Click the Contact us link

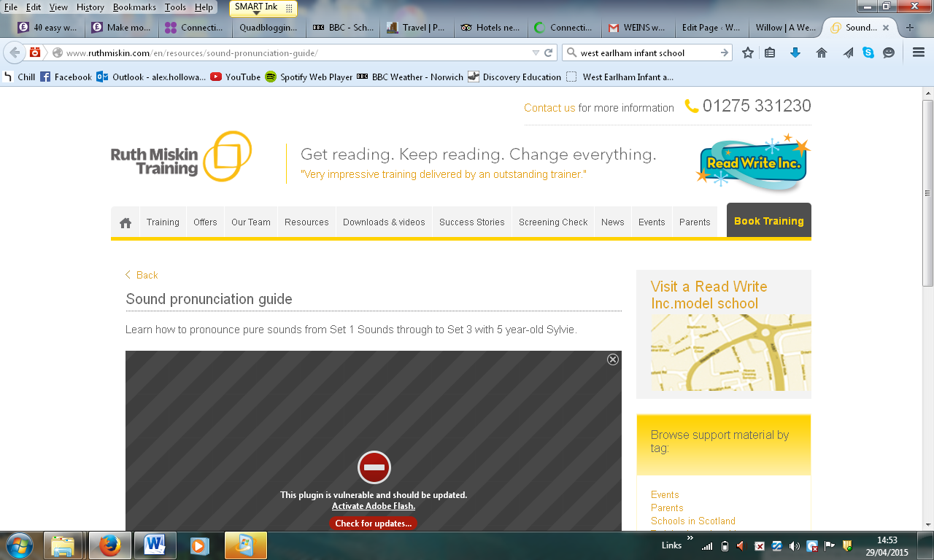pyautogui.click(x=549, y=108)
